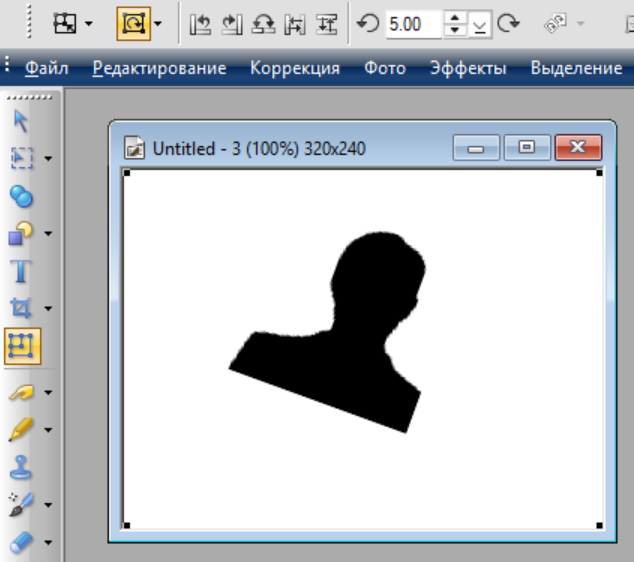This screenshot has height=562, width=634.
Task: Open the rotate transform mode dropdown
Action: click(158, 23)
